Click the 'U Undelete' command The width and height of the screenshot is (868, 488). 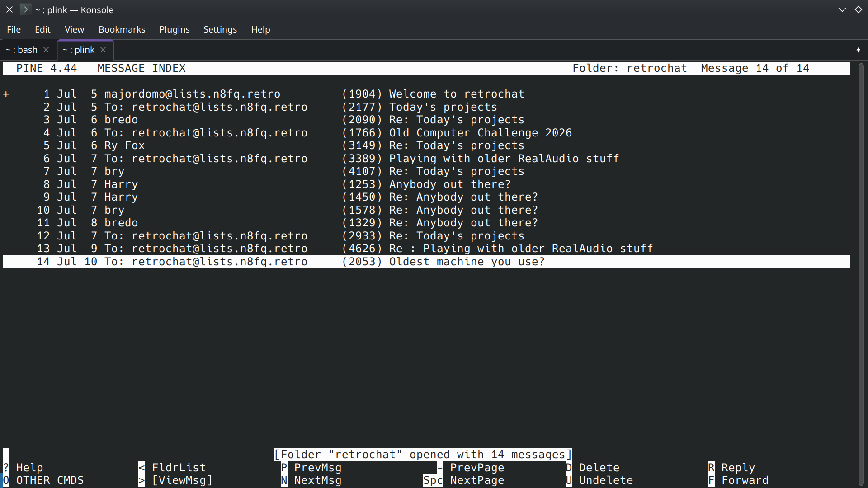click(x=599, y=480)
